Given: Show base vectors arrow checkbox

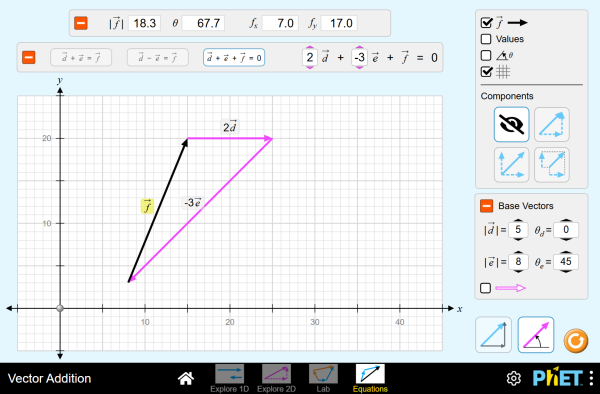Looking at the screenshot, I should [x=485, y=288].
